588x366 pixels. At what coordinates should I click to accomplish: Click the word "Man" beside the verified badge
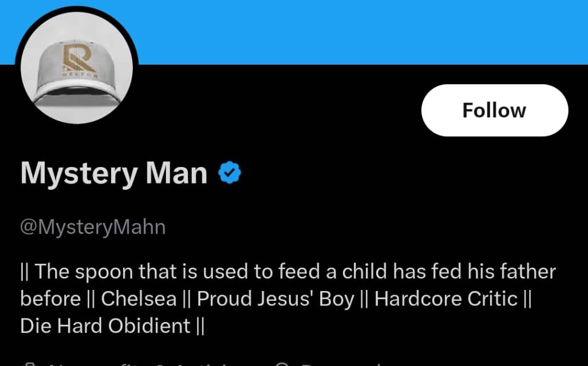(176, 173)
